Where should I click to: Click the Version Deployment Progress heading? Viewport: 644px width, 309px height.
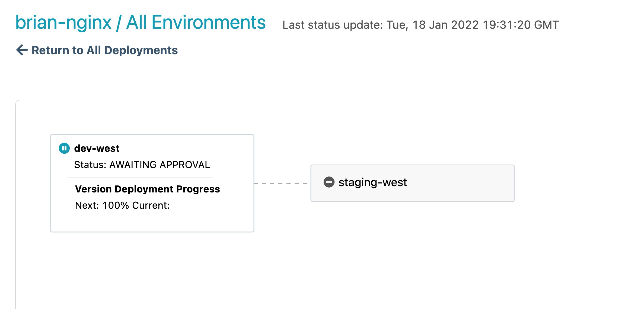147,189
